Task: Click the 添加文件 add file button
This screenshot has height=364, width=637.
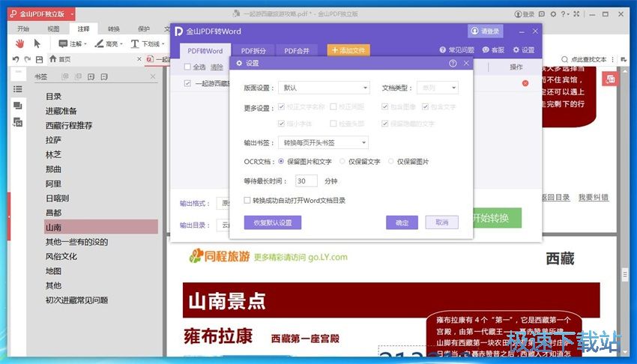Action: pyautogui.click(x=348, y=50)
